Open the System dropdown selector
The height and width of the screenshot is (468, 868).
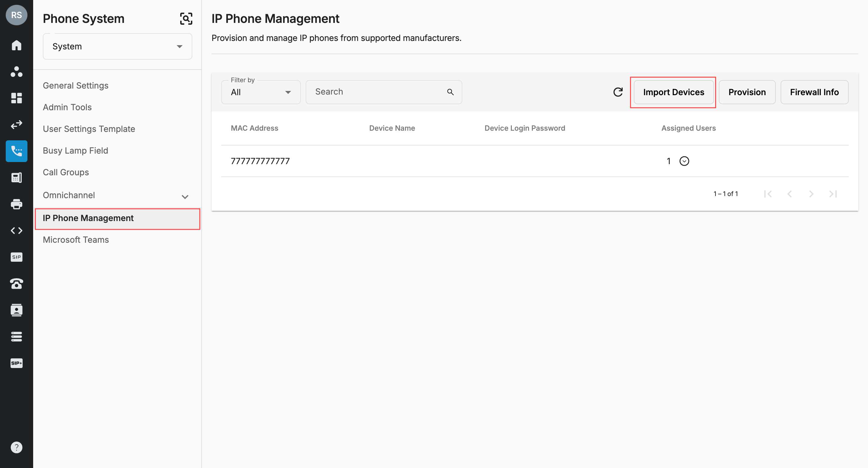117,46
